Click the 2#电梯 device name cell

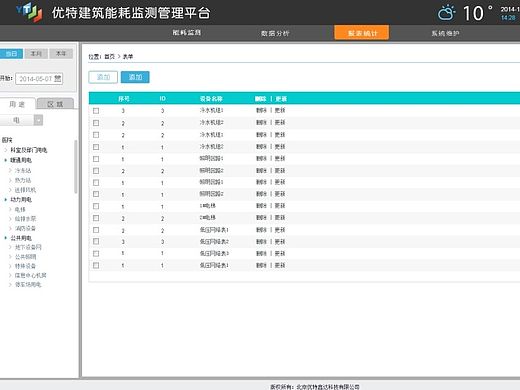[x=208, y=218]
